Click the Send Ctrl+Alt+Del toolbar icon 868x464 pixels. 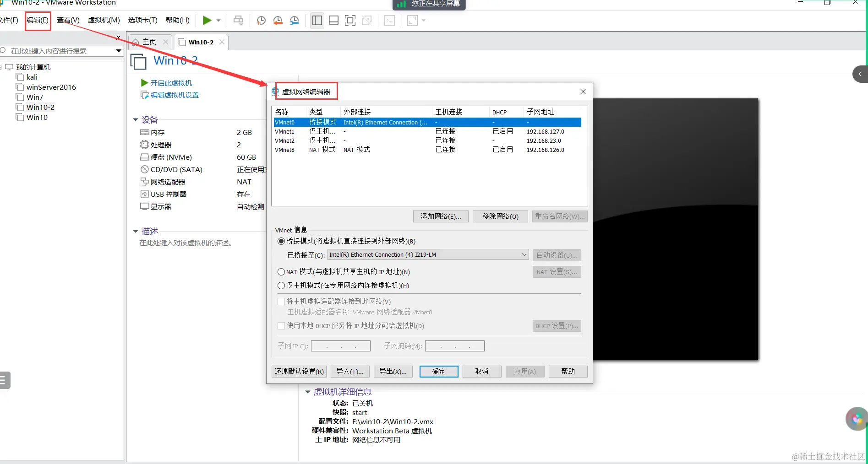(238, 20)
